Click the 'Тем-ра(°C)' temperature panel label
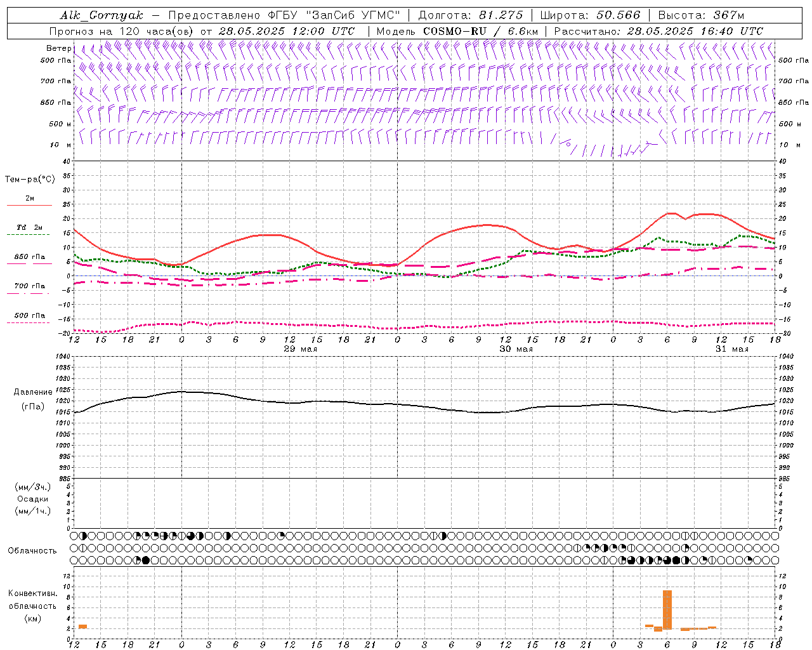The width and height of the screenshot is (812, 650). [30, 180]
